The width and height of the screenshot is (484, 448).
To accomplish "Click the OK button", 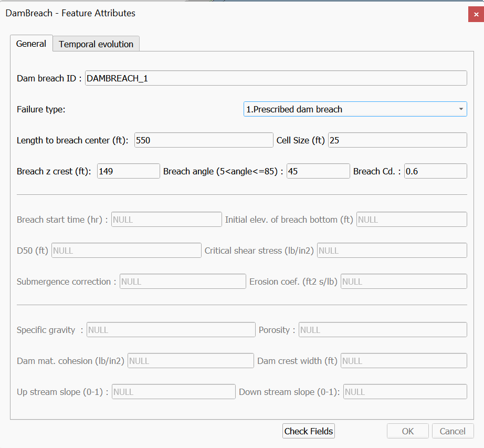I will [x=408, y=431].
